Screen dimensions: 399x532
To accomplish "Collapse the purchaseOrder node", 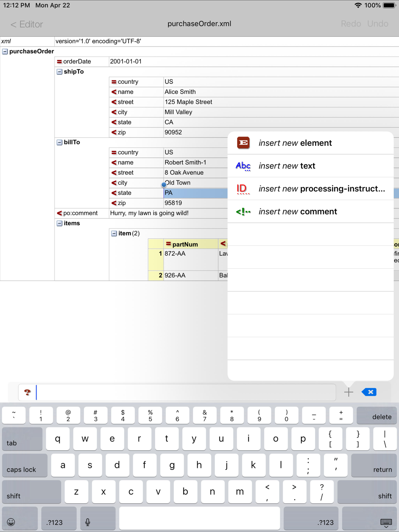I will [x=5, y=51].
